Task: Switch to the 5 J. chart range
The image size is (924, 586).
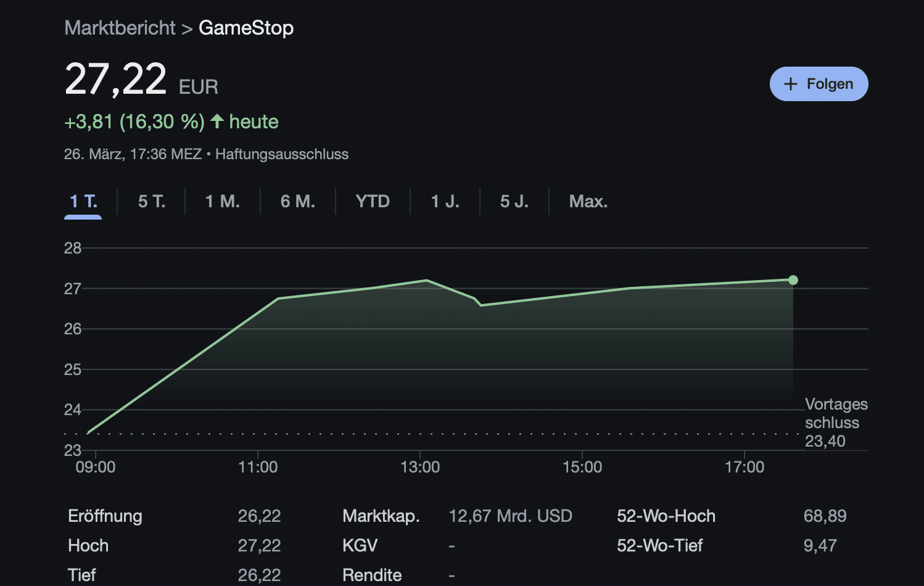Action: point(514,202)
